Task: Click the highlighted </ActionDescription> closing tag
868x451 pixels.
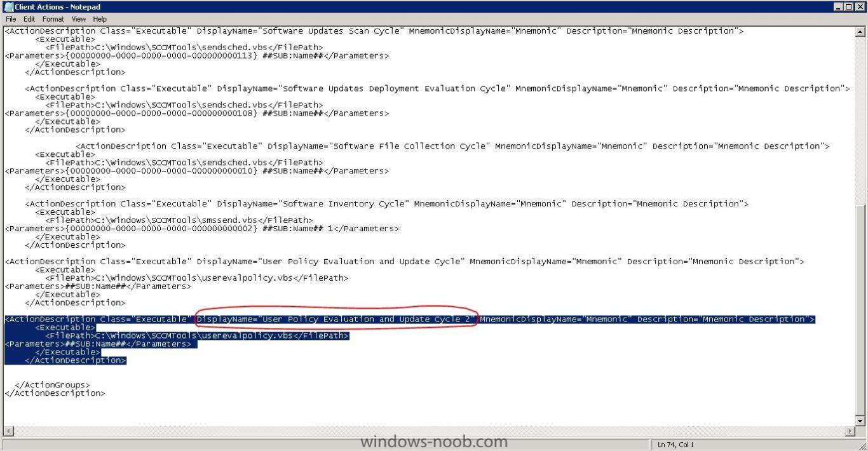Action: tap(75, 360)
